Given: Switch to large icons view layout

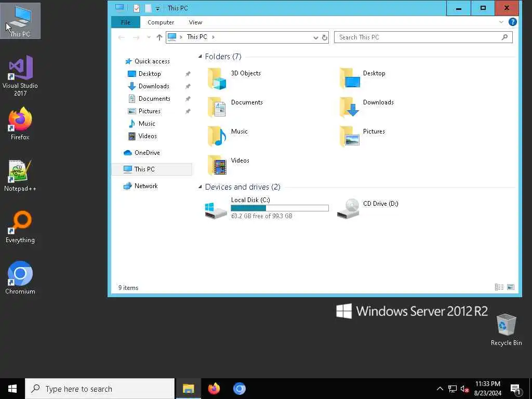Looking at the screenshot, I should click(510, 287).
